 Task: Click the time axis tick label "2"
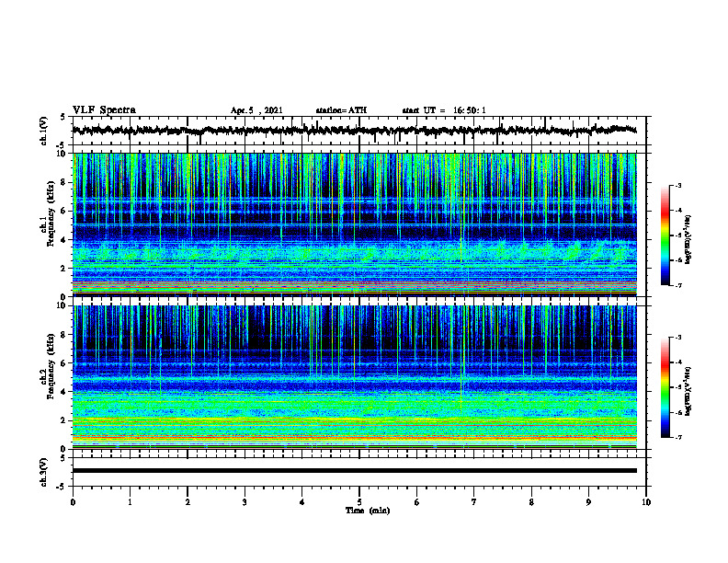pyautogui.click(x=188, y=502)
